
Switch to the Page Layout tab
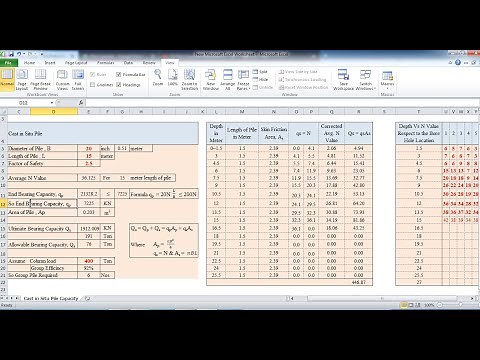pos(76,63)
